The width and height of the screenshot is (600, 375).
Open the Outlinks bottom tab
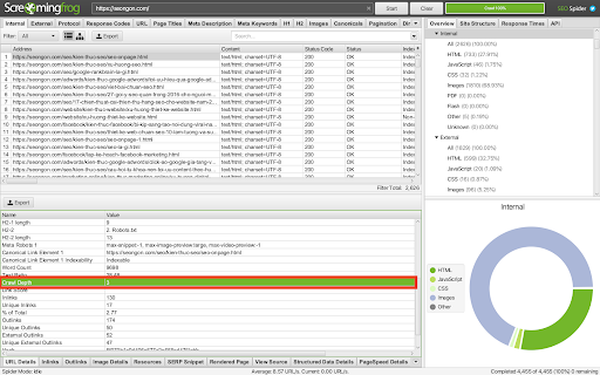tap(76, 362)
